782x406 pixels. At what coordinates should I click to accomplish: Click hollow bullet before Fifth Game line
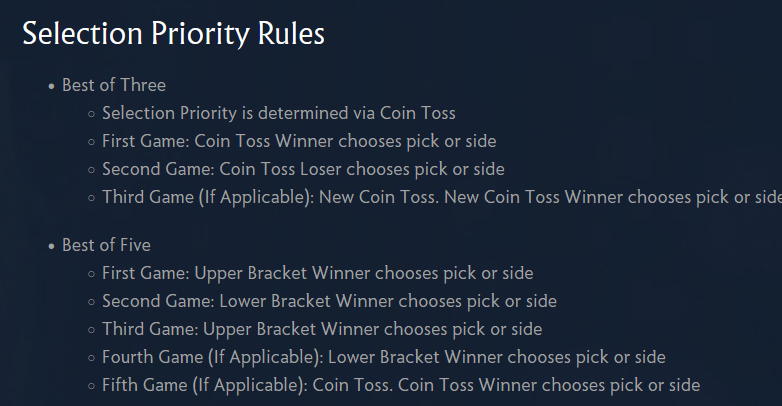(91, 386)
